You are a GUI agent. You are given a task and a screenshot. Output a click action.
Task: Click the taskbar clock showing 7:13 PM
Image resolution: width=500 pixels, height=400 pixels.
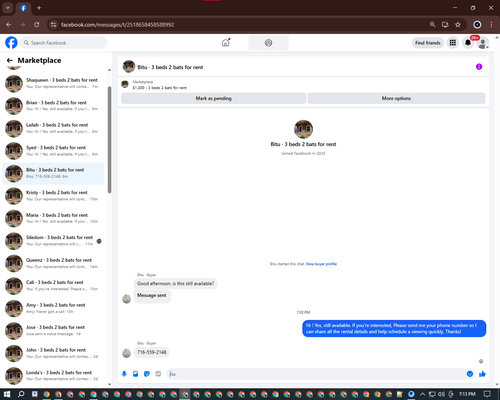[467, 394]
